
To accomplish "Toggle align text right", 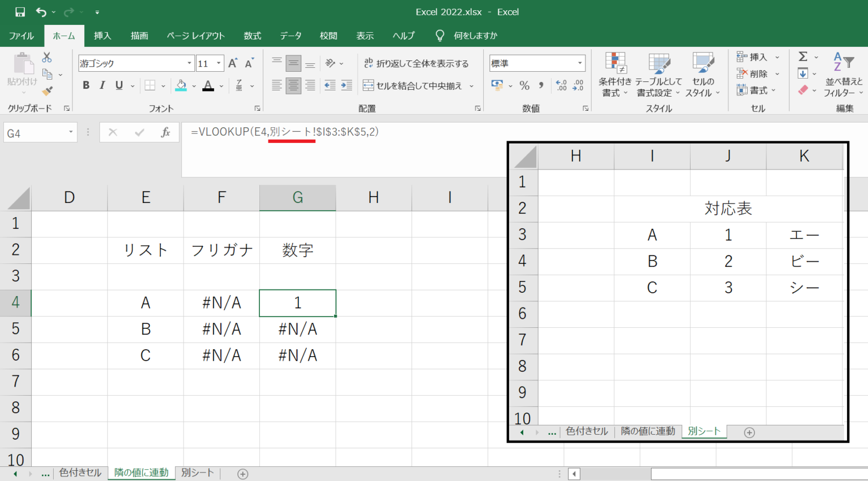I will point(310,85).
